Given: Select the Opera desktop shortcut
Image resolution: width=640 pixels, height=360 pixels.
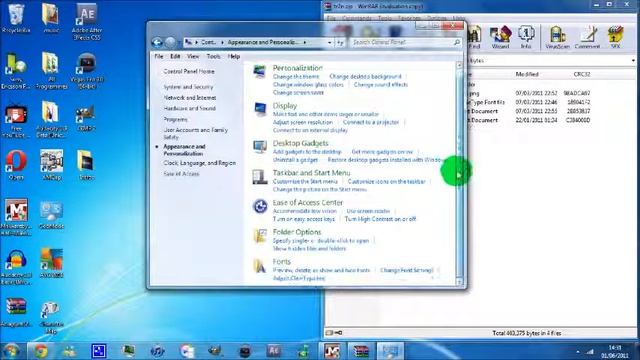Looking at the screenshot, I should tap(16, 165).
